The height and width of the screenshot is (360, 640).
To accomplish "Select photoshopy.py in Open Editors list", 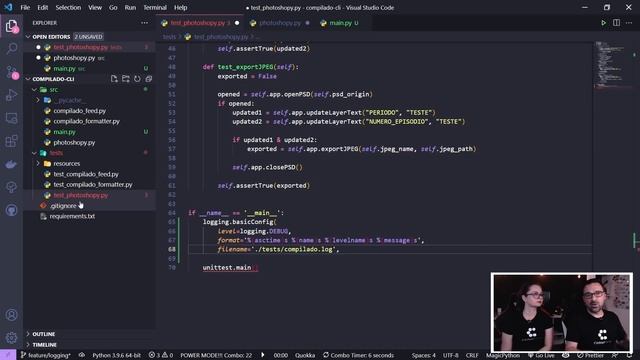I will pos(74,58).
